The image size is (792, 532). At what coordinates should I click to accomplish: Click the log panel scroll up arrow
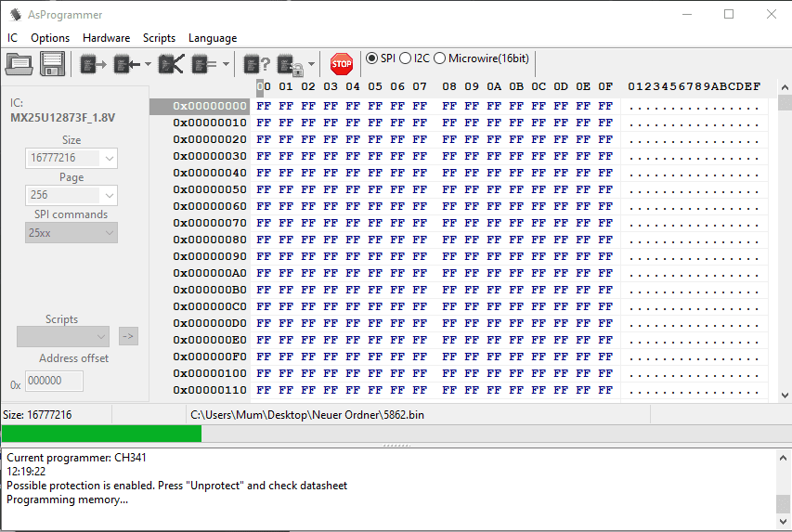click(783, 458)
